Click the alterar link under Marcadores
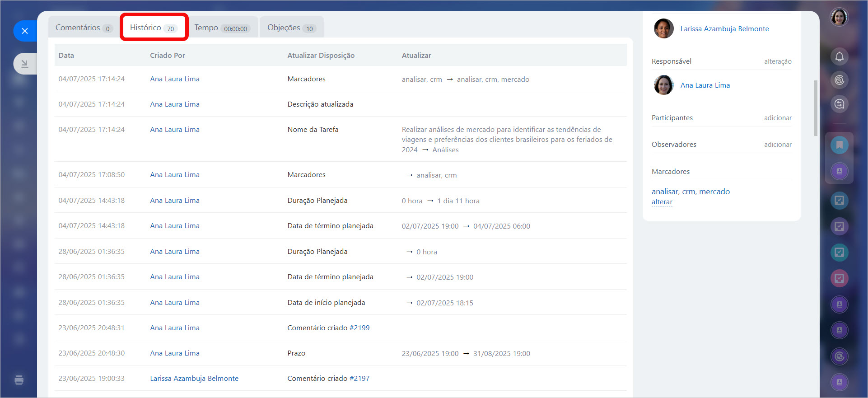The image size is (868, 398). click(x=662, y=202)
